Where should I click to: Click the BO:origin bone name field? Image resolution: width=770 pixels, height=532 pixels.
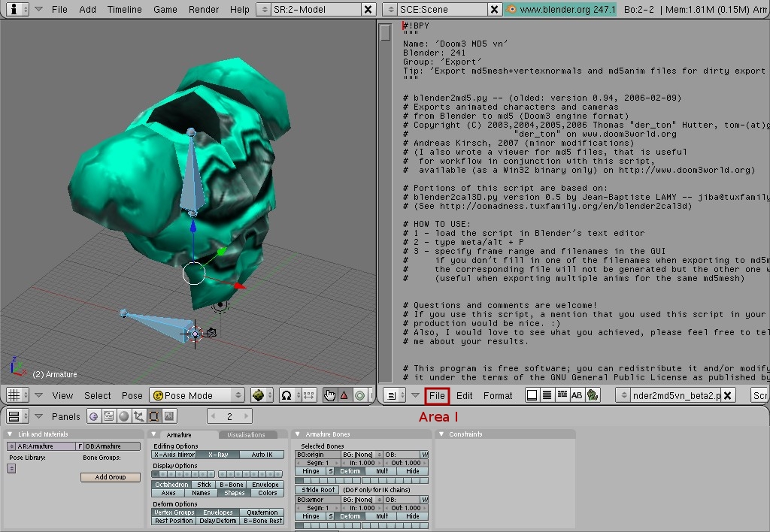[318, 455]
